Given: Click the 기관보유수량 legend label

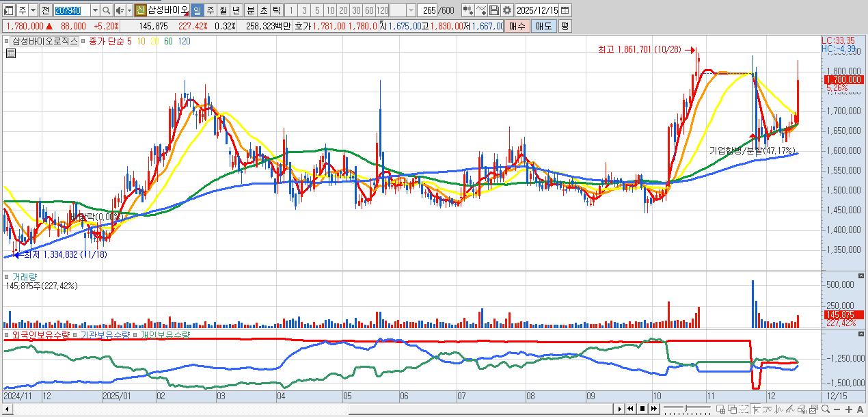Looking at the screenshot, I should tap(105, 335).
